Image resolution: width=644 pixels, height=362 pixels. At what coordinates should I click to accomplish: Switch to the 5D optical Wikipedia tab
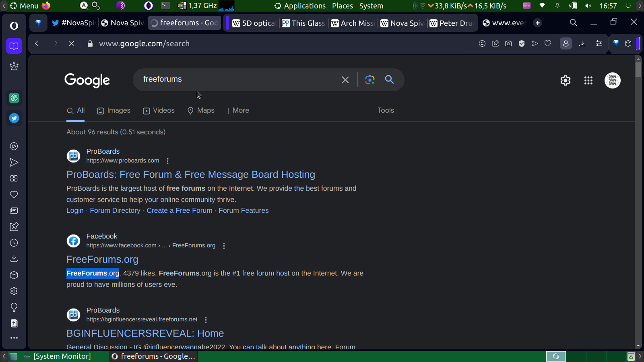(254, 23)
